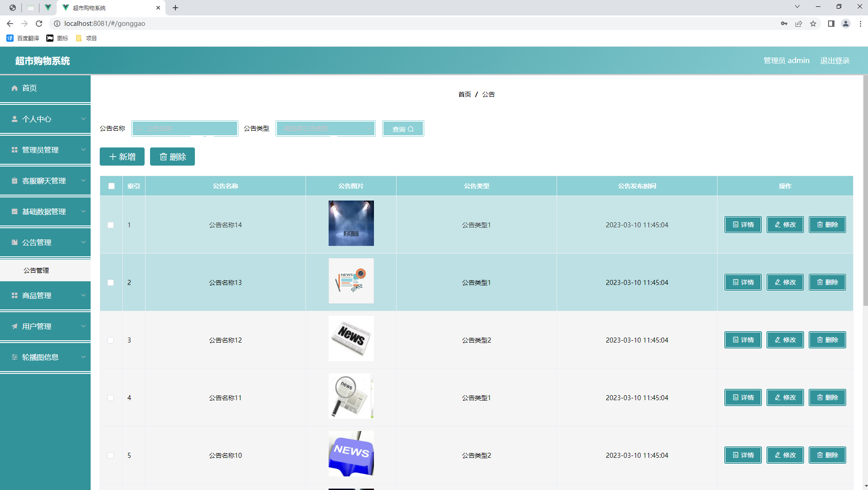868x490 pixels.
Task: Click the trash icon on 删除 button
Action: (164, 157)
